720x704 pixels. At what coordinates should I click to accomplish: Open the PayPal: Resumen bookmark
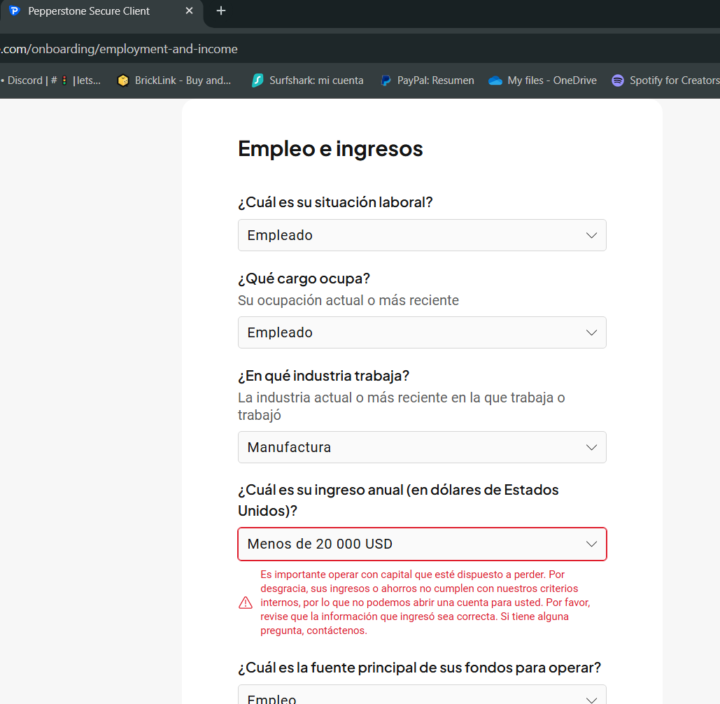(x=428, y=80)
